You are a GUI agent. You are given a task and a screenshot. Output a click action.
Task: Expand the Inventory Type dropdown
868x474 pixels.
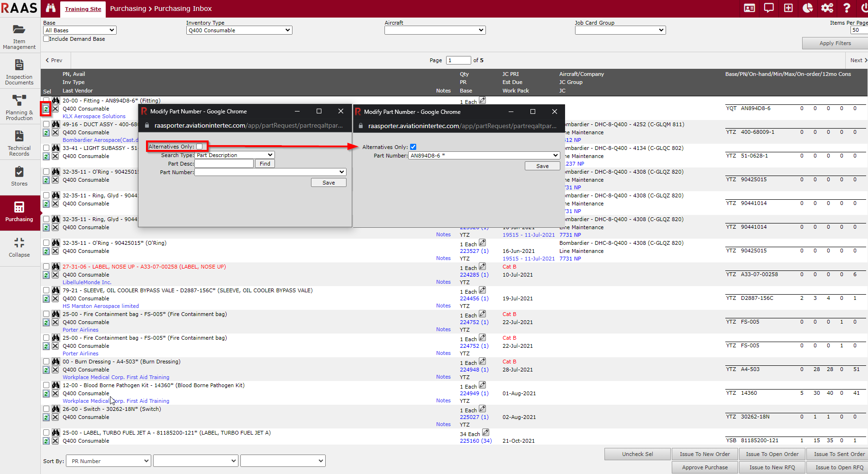(x=239, y=30)
